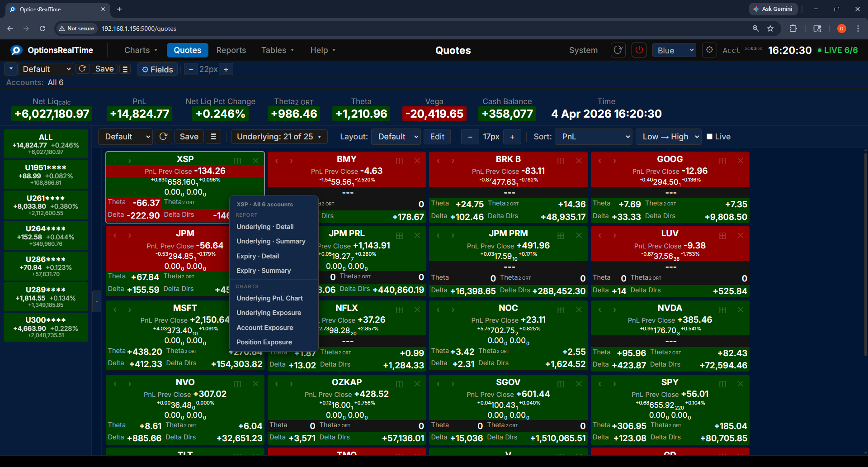Open grid layout icon on LUV card
868x467 pixels.
pyautogui.click(x=722, y=235)
